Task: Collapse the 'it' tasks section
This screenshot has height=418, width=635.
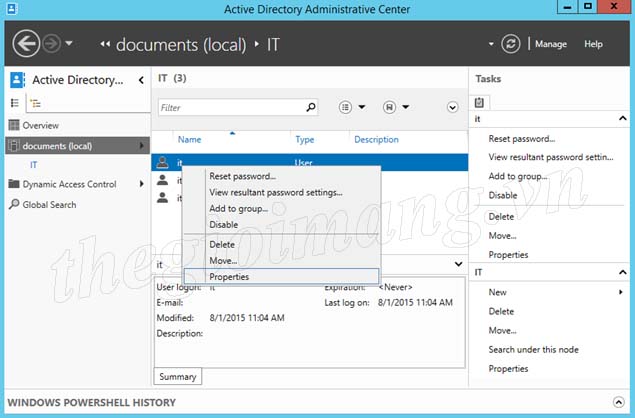Action: tap(622, 118)
